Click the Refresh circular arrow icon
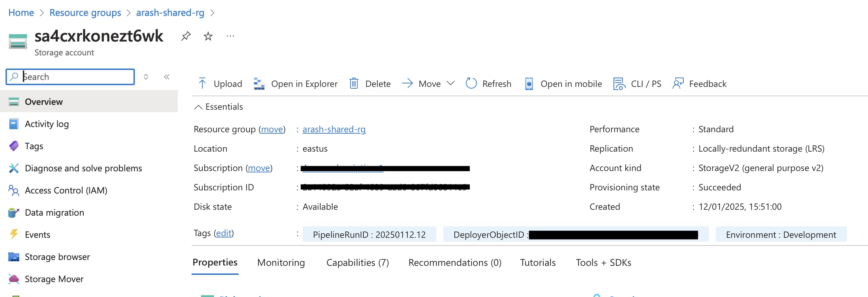 471,83
